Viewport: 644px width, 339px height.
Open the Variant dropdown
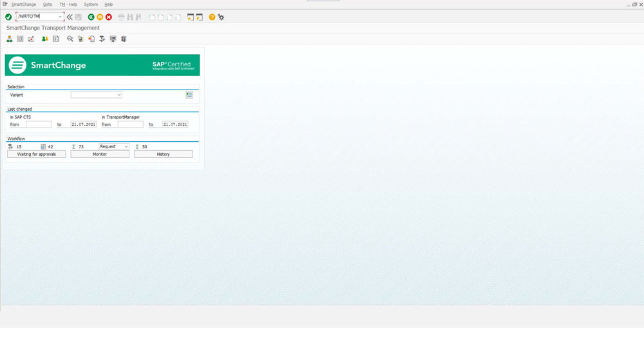97,95
